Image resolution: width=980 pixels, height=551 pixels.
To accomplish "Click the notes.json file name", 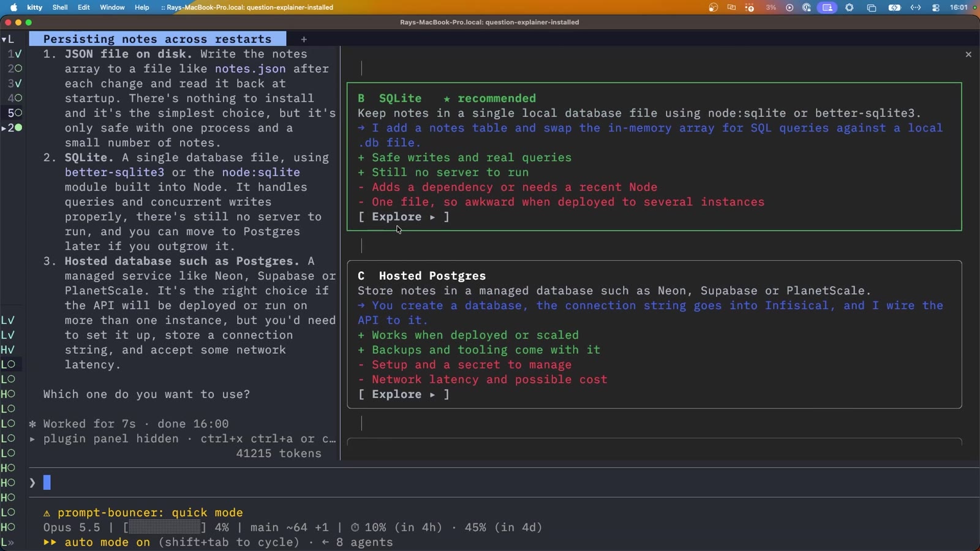I will click(x=250, y=69).
